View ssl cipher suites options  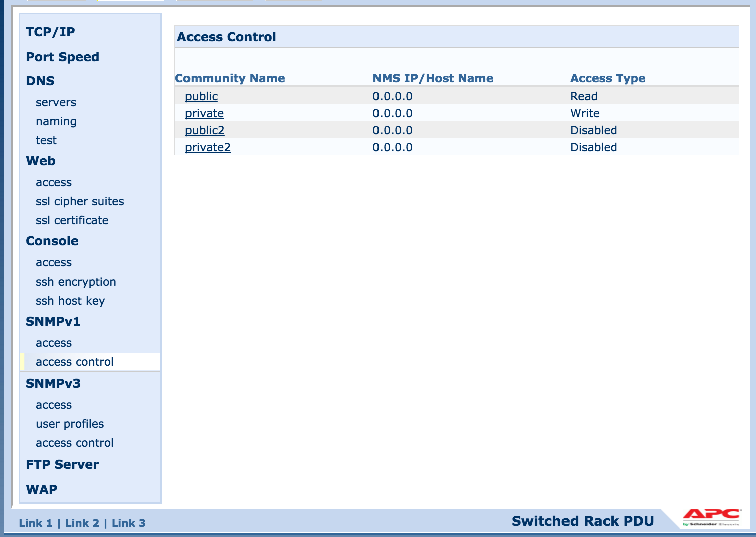tap(80, 201)
